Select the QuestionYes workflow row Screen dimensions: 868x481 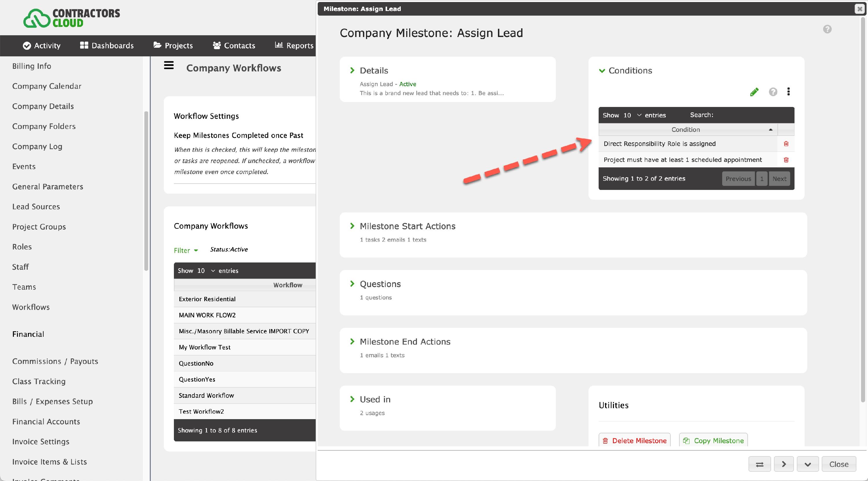[244, 379]
